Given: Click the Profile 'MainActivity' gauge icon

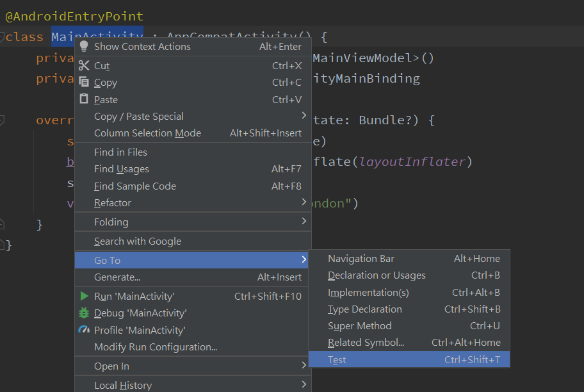Looking at the screenshot, I should pyautogui.click(x=84, y=330).
